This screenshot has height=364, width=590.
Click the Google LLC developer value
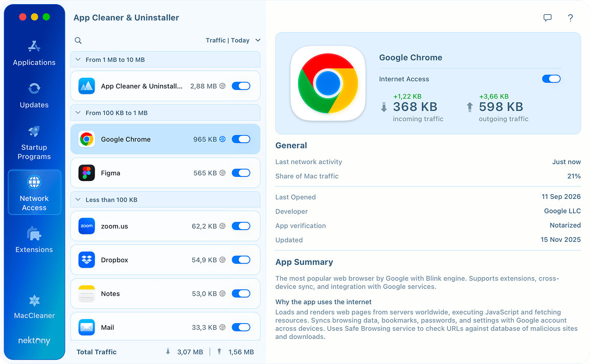(562, 211)
